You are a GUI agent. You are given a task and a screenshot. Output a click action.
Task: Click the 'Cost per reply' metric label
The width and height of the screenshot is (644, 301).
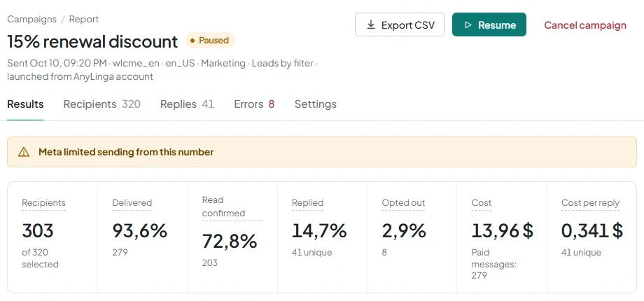coord(590,203)
